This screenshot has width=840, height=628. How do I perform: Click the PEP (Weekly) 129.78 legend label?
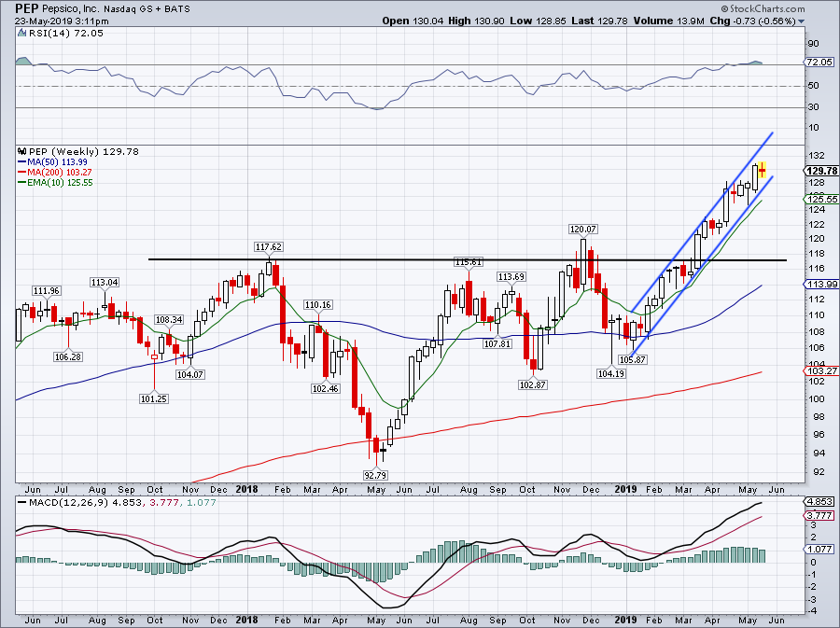tap(84, 151)
